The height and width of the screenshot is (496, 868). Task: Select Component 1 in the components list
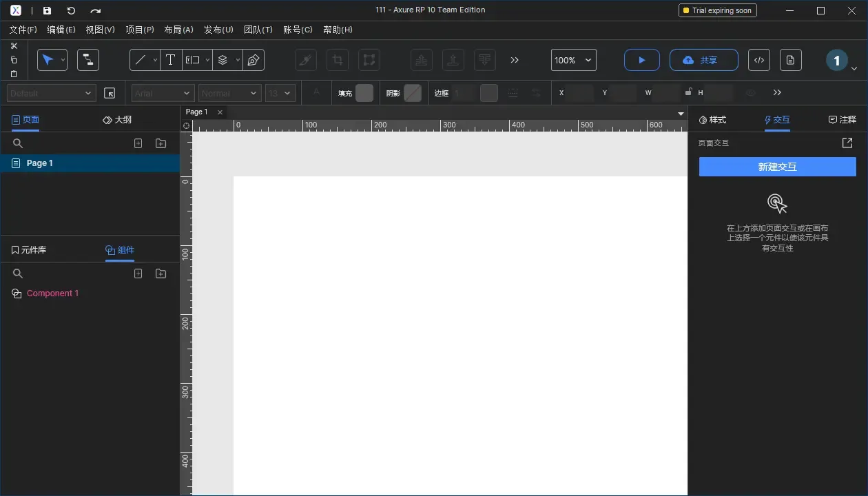(x=52, y=293)
